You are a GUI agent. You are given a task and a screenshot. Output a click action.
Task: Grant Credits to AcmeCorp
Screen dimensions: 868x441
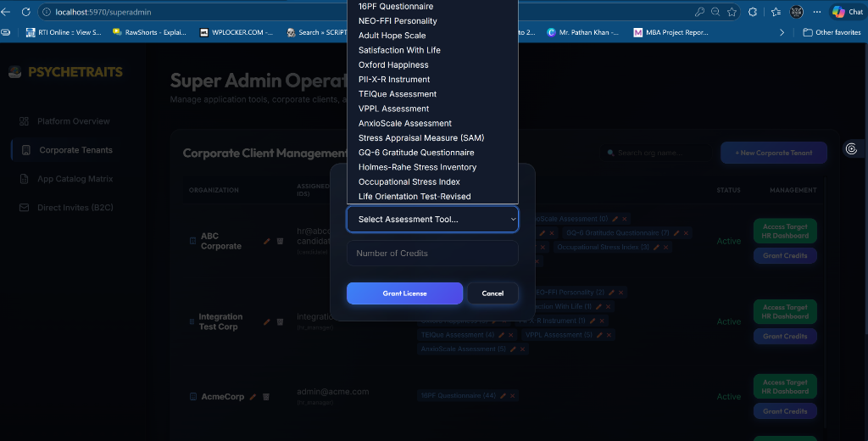(x=785, y=411)
